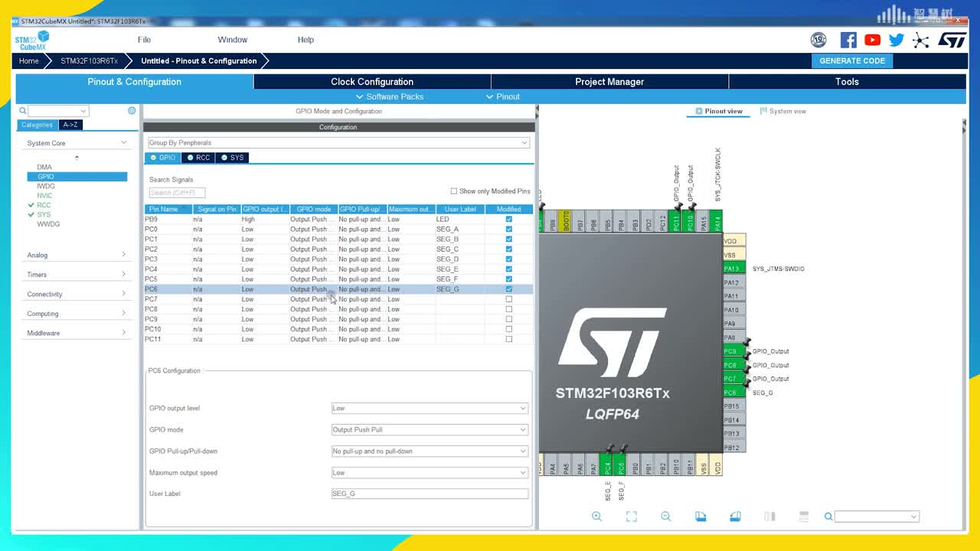
Task: Click the peripheral search magnifier icon
Action: (x=23, y=111)
